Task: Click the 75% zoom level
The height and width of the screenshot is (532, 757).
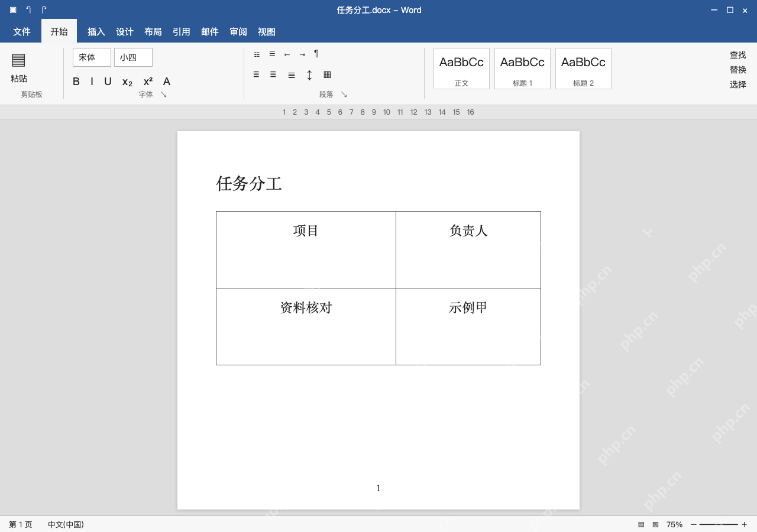Action: 674,524
